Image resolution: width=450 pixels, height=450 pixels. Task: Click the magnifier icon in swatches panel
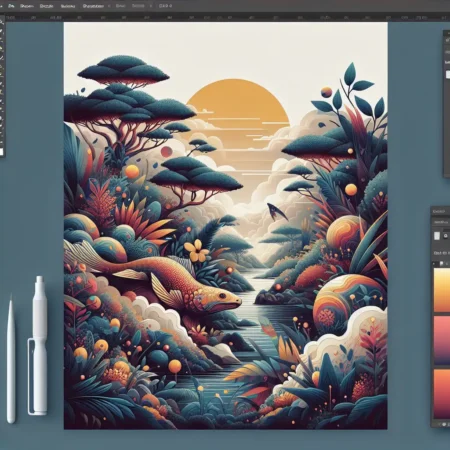click(x=446, y=236)
